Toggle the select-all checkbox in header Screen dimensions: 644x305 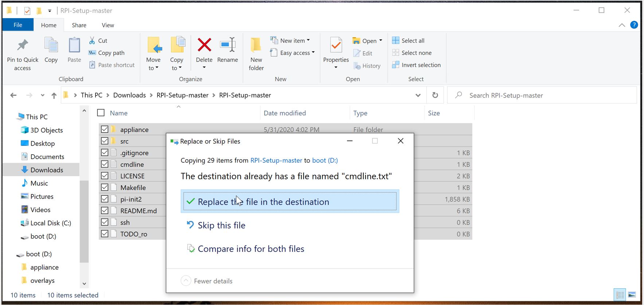point(101,113)
